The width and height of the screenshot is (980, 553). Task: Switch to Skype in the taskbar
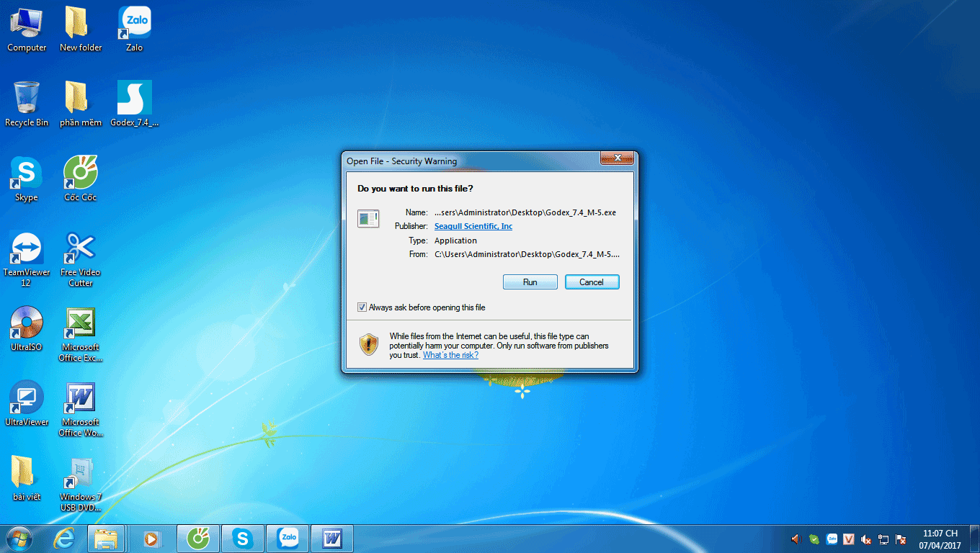242,539
